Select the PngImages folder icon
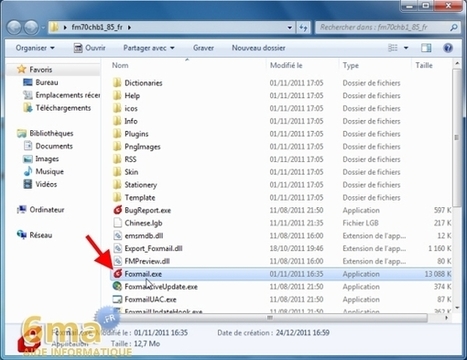This screenshot has height=360, width=467. coord(117,146)
